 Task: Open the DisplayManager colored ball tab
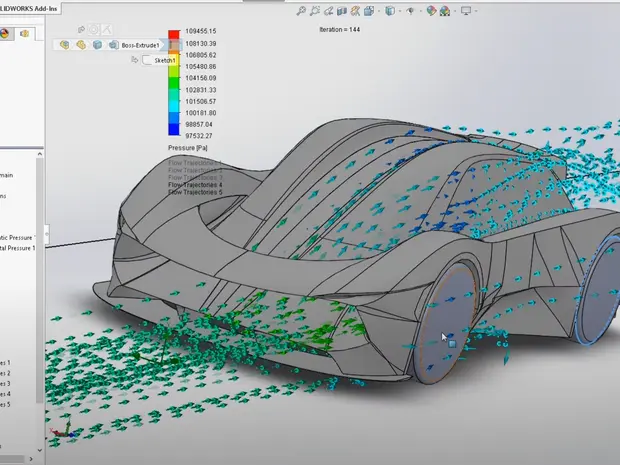[x=5, y=34]
